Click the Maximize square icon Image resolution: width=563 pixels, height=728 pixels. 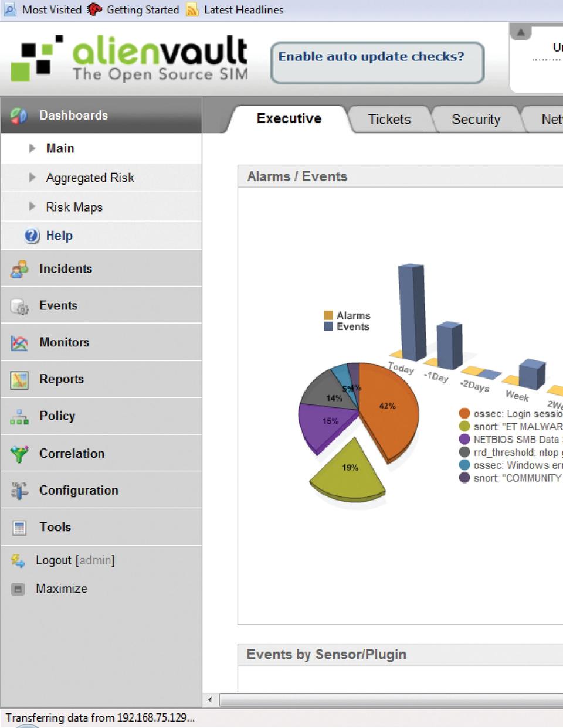tap(18, 589)
